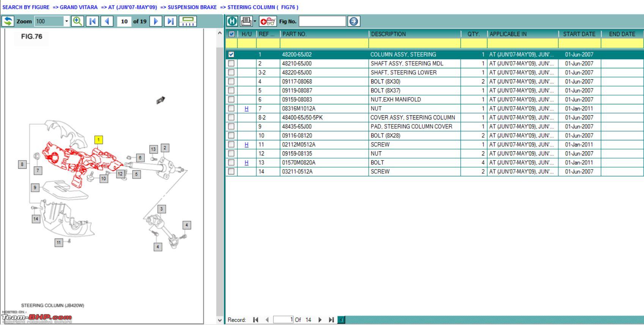Go to last record in record navigator

(x=331, y=320)
